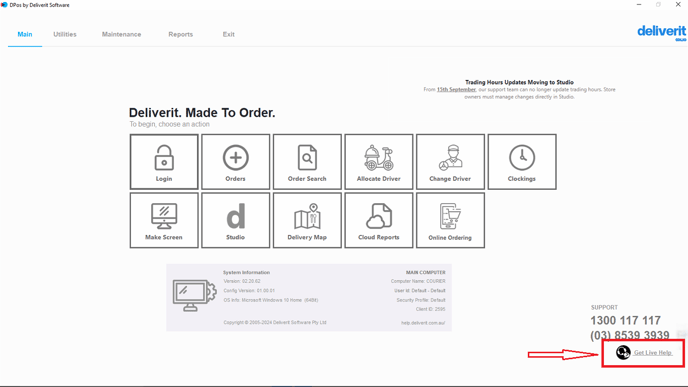This screenshot has height=387, width=688.
Task: Open the Clockings clock tile
Action: pyautogui.click(x=522, y=162)
